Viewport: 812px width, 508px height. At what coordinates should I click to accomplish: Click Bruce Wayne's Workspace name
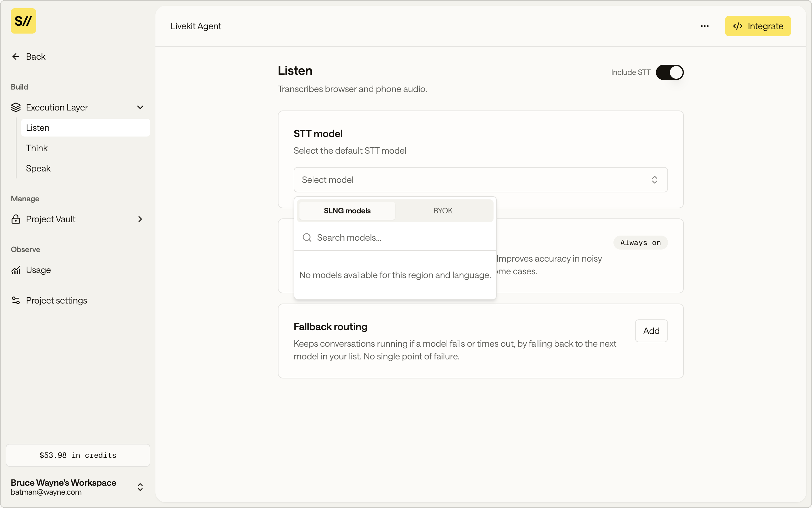point(63,483)
